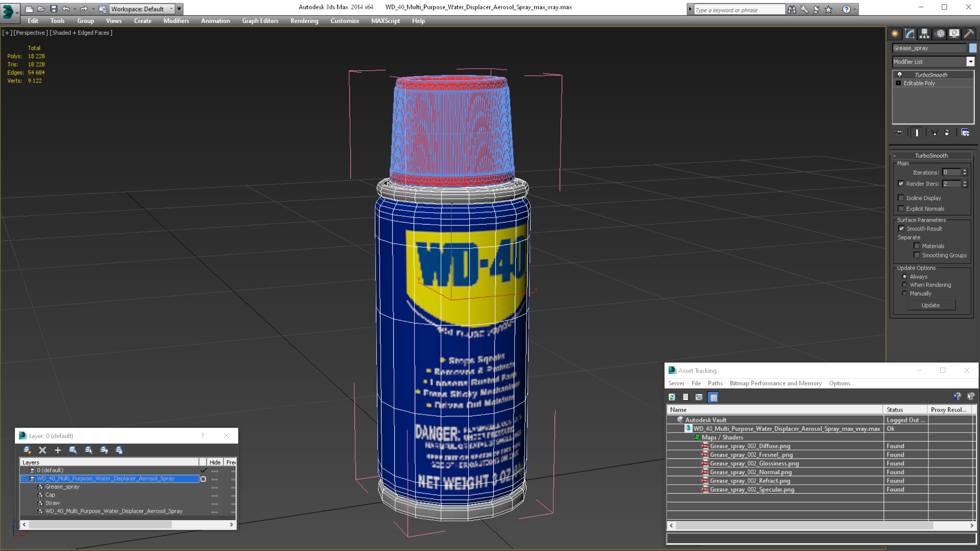The height and width of the screenshot is (551, 980).
Task: Click Configure Modifier Sets icon
Action: coord(965,132)
